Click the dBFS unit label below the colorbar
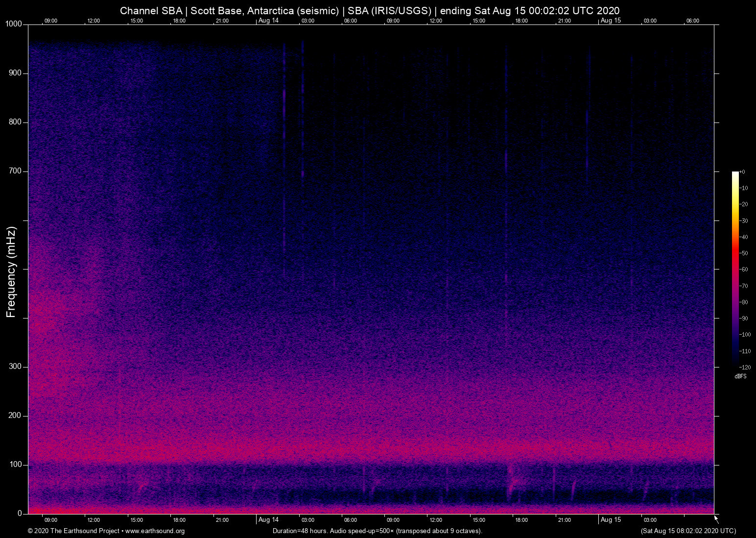Screen dimensions: 756x538 [x=740, y=376]
